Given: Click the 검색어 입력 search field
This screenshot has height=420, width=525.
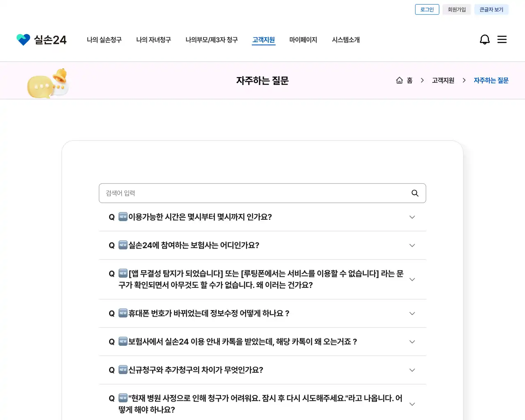Looking at the screenshot, I should [246, 193].
